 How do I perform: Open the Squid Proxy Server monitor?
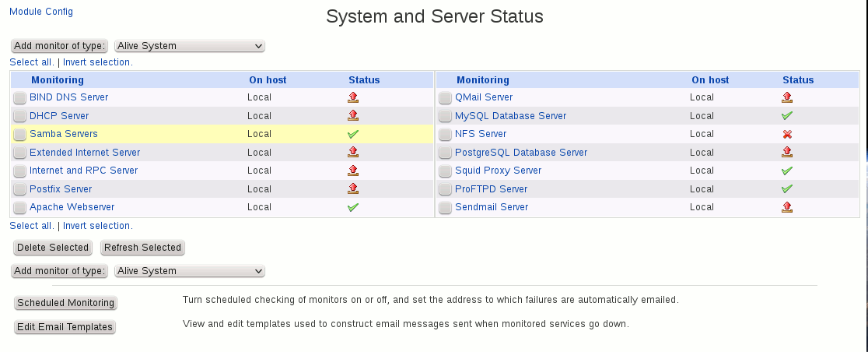tap(499, 171)
